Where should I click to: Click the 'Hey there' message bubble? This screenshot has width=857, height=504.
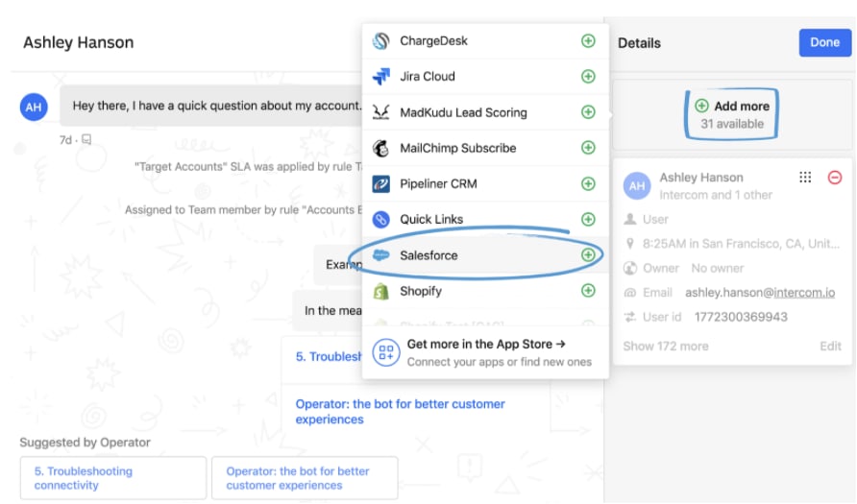tap(211, 106)
